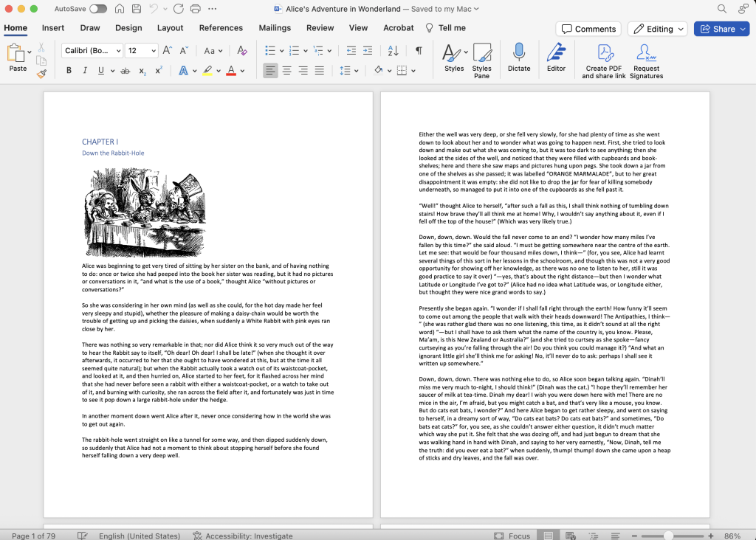
Task: Click the Sort A-Z icon
Action: pos(393,51)
